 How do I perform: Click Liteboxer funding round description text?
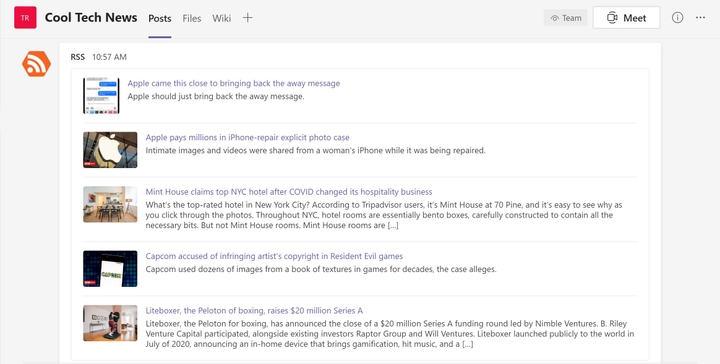tap(390, 334)
